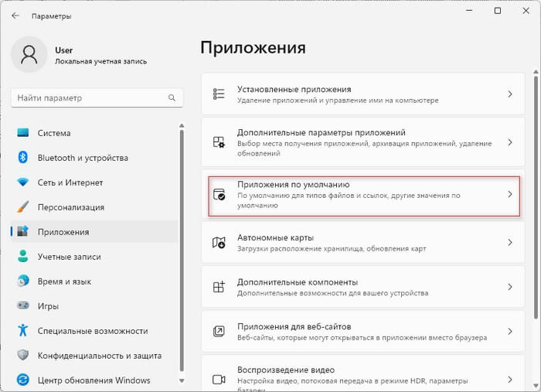Open Воспроизведение видео title
This screenshot has width=541, height=392.
tap(286, 370)
